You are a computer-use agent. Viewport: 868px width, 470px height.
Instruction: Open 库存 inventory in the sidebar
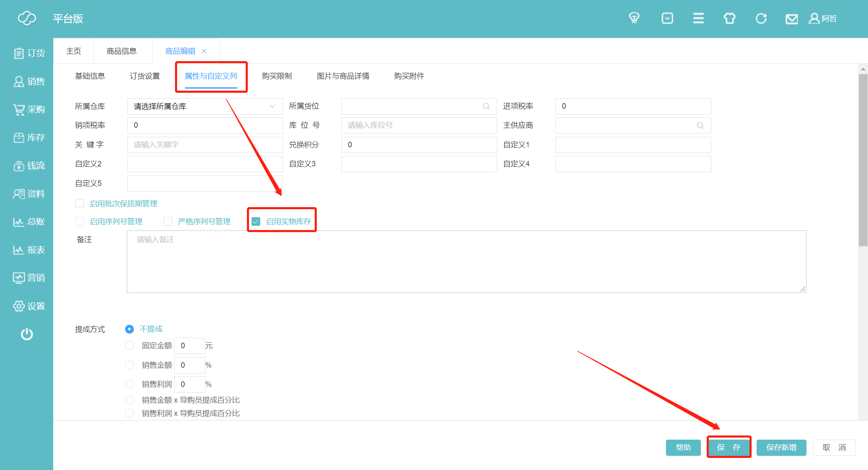point(29,138)
